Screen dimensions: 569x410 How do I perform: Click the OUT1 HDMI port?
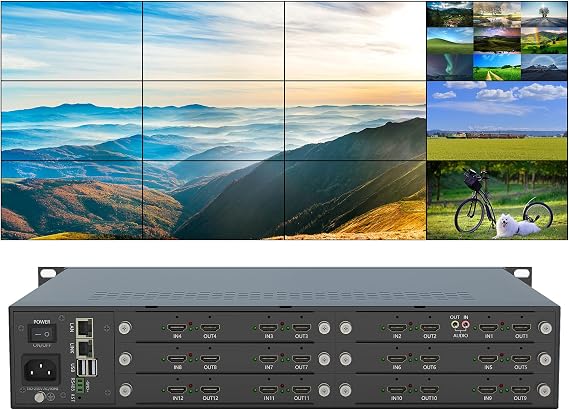click(521, 328)
